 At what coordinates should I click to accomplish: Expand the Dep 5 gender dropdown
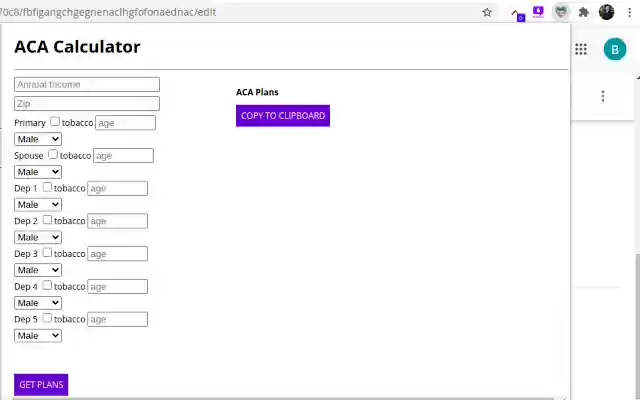tap(38, 336)
